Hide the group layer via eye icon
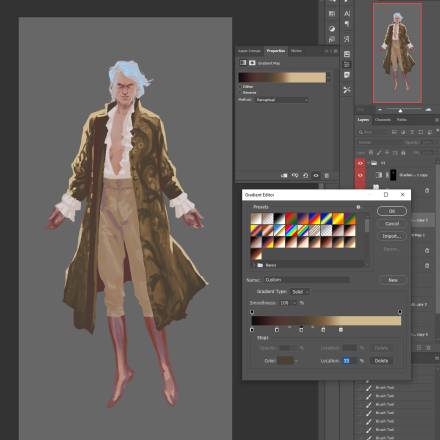 (360, 163)
